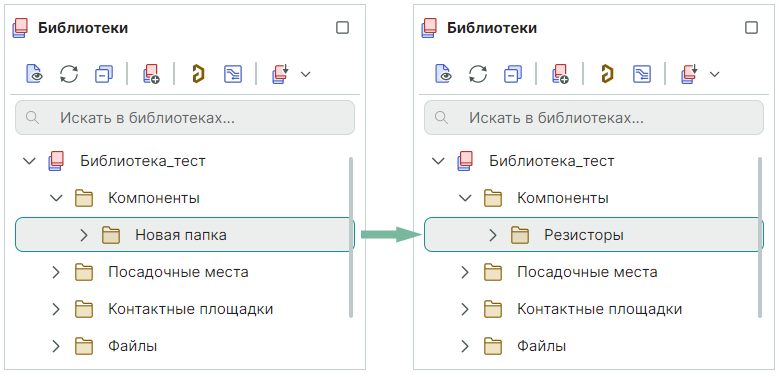This screenshot has width=779, height=377.
Task: Select Компоненты label in left panel
Action: tap(154, 198)
